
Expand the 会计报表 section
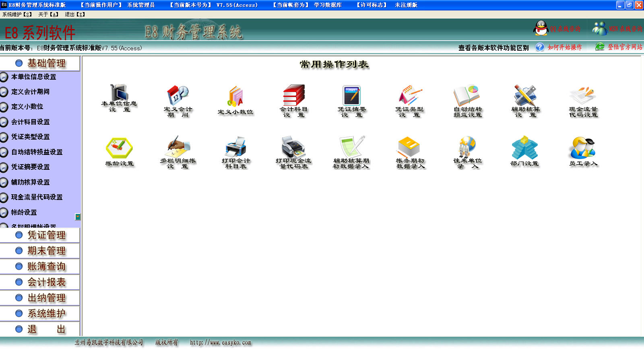[40, 282]
